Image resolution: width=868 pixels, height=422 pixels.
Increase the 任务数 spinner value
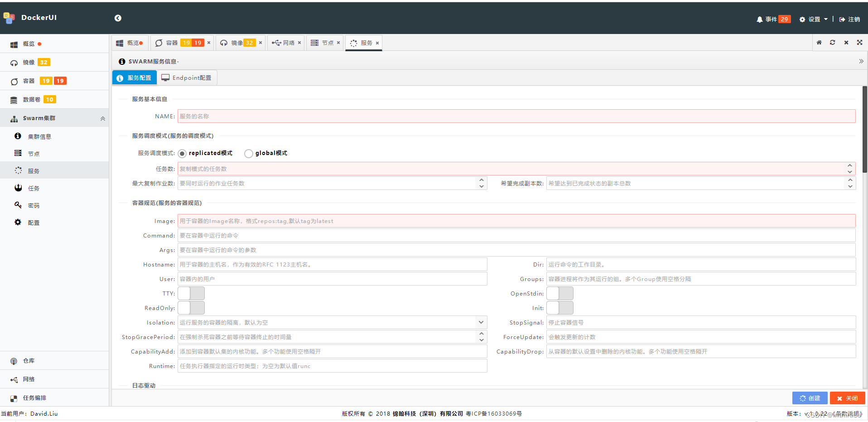click(x=850, y=166)
